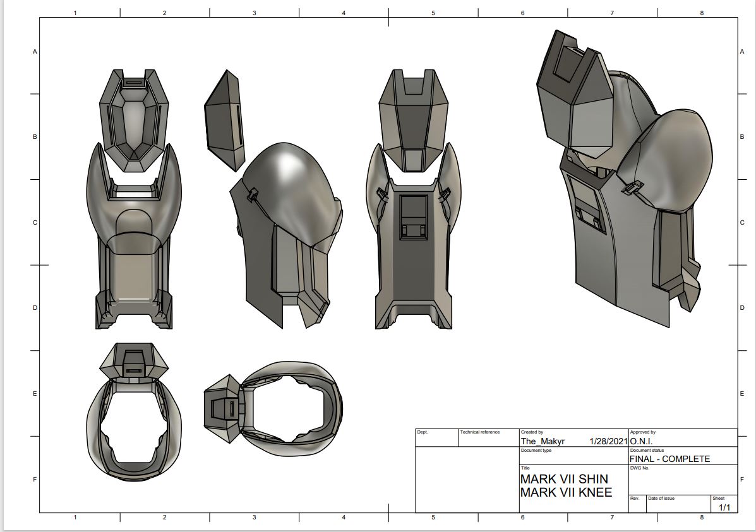The width and height of the screenshot is (756, 532).
Task: Click the 'Title' field label
Action: [525, 468]
